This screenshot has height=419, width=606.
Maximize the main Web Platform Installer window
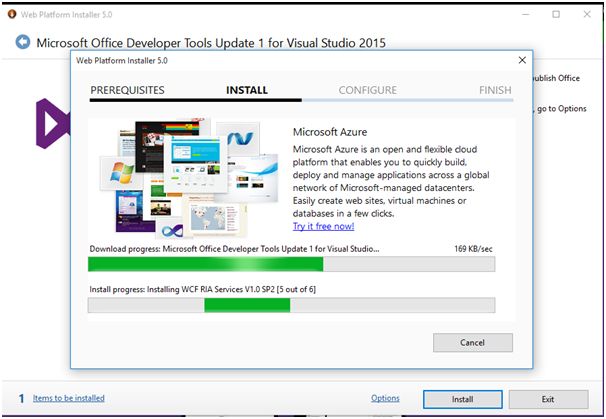tap(556, 14)
